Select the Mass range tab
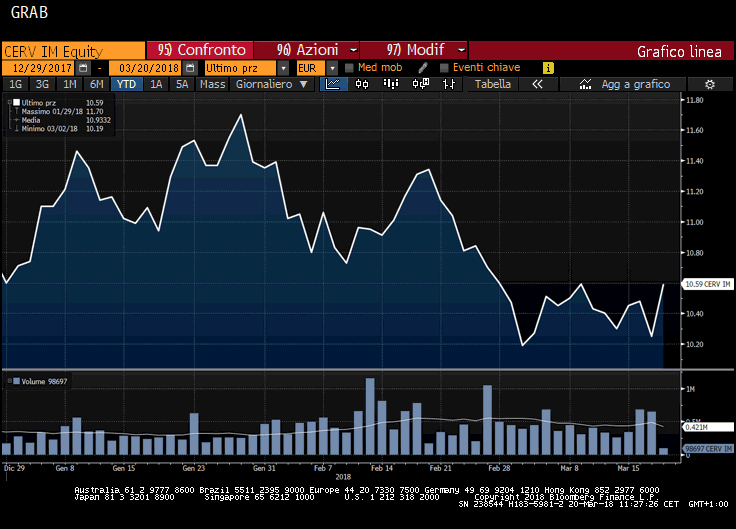 [x=212, y=84]
